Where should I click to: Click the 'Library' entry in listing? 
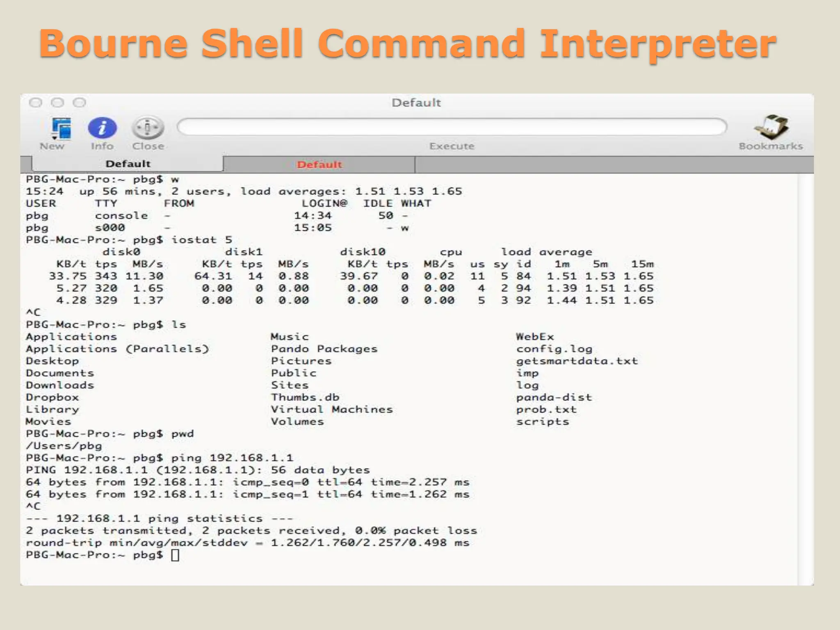click(52, 409)
